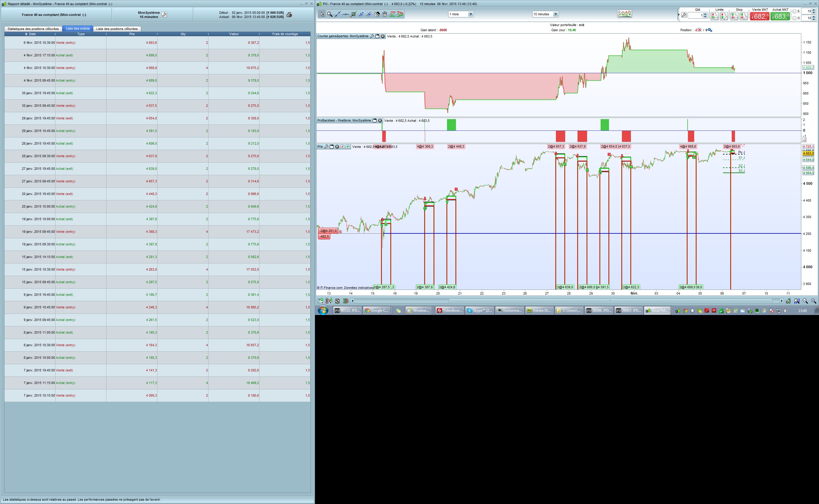Open the 15 minutes timeframe dropdown
Viewport: 819px width, 504px height.
tap(555, 14)
